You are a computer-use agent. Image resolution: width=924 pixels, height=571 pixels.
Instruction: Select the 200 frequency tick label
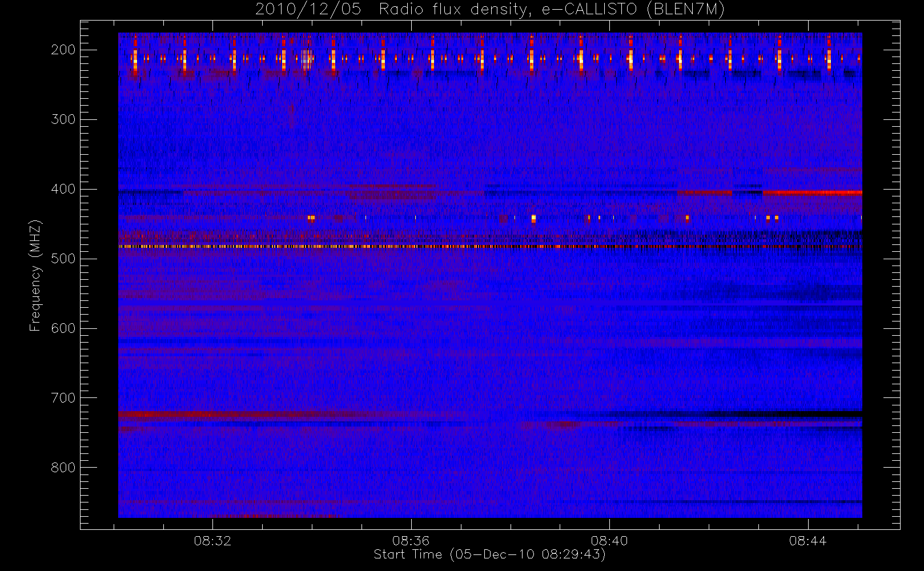(63, 50)
